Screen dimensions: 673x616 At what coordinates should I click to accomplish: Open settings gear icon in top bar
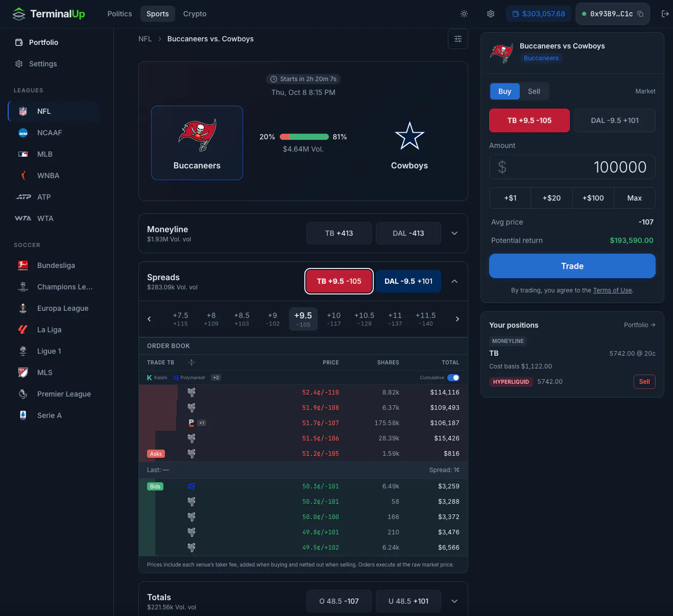point(491,14)
